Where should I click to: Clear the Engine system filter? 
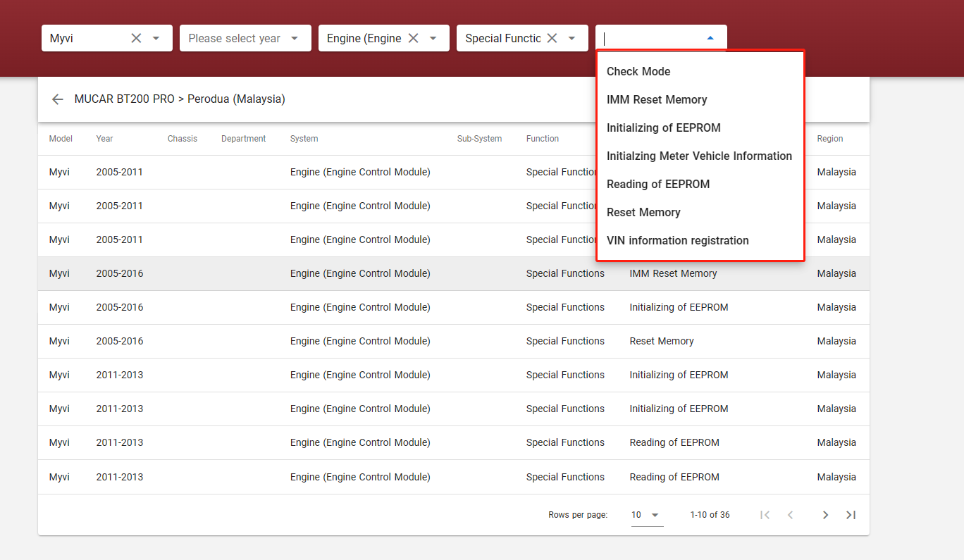pos(414,38)
